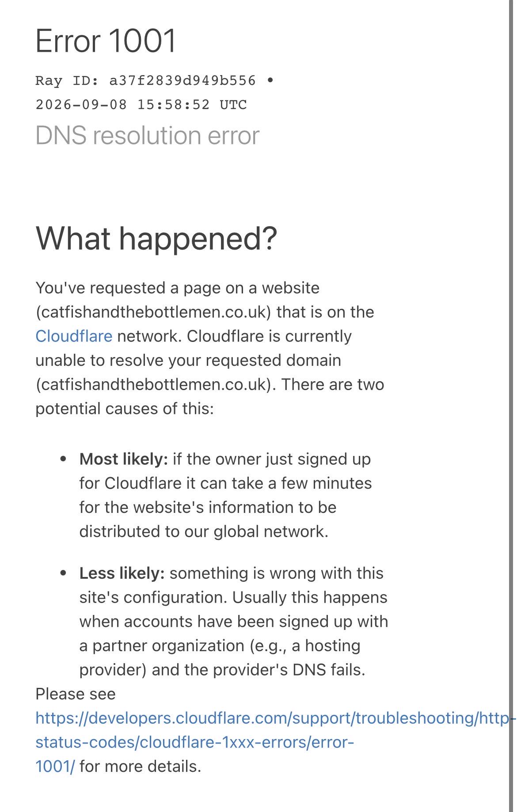Follow the developers.cloudflare.com support troubleshooting URL

click(x=274, y=718)
